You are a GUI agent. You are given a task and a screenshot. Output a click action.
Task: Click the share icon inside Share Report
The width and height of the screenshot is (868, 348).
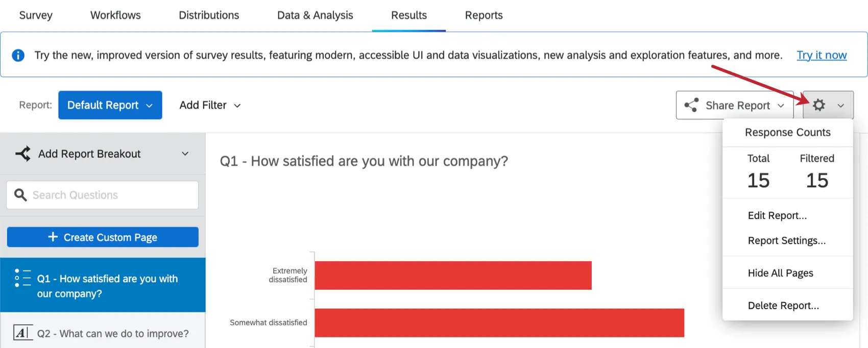(x=691, y=105)
